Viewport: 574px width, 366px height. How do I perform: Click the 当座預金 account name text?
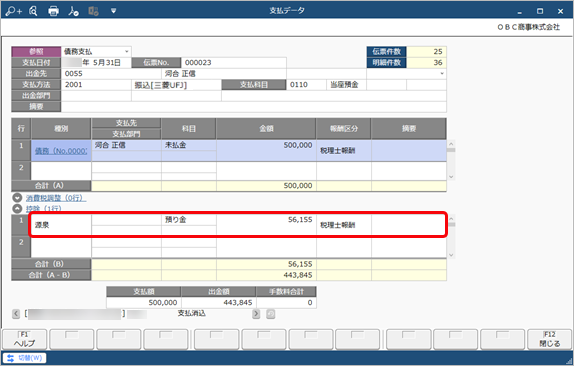(344, 85)
